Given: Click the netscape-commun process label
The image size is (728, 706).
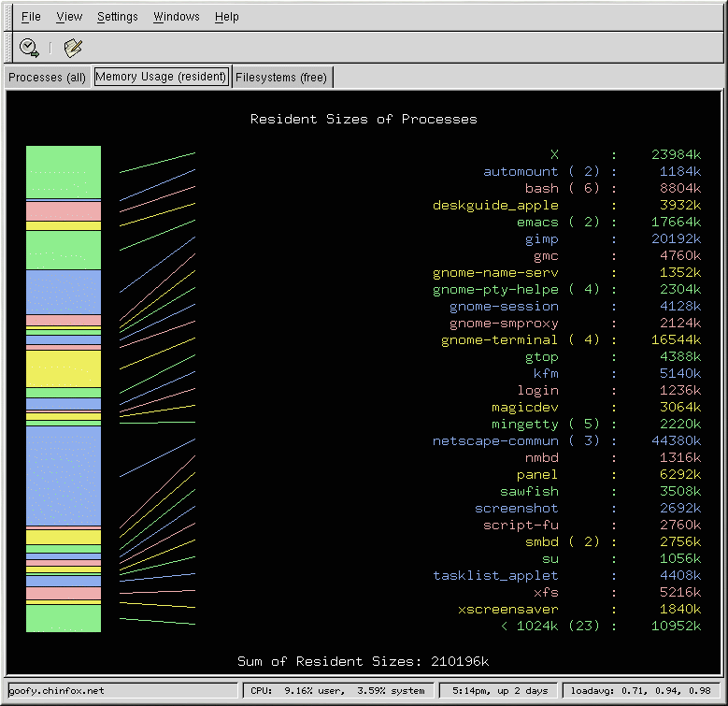Looking at the screenshot, I should (495, 440).
